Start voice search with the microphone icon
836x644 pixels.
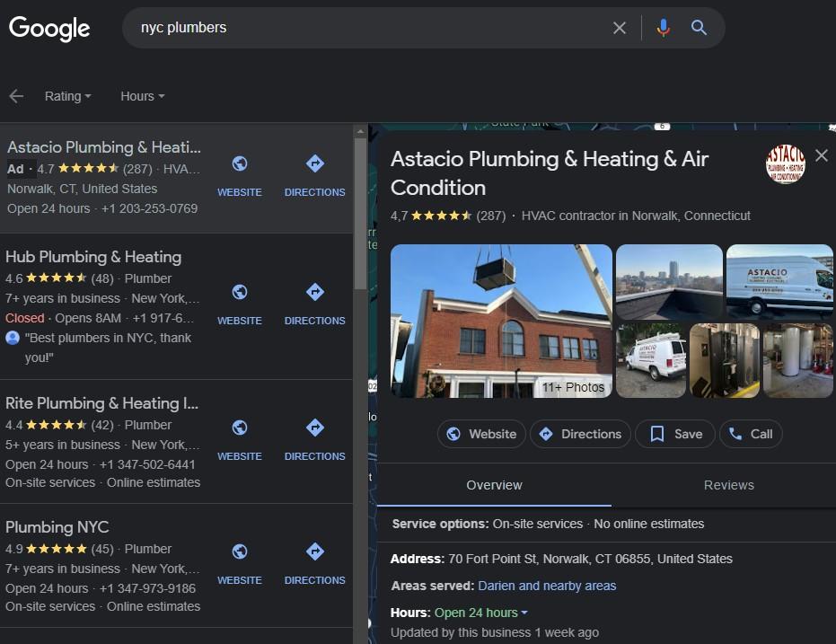click(x=664, y=28)
